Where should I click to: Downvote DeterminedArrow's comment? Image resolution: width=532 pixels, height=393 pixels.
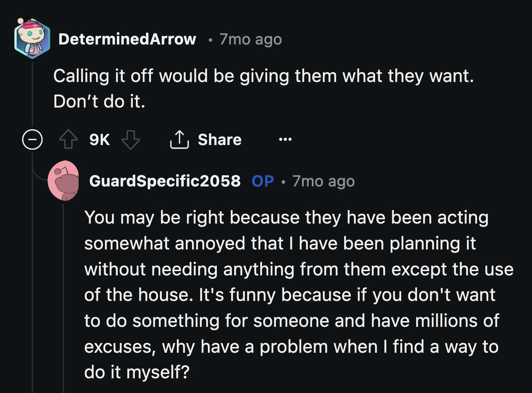[x=131, y=140]
